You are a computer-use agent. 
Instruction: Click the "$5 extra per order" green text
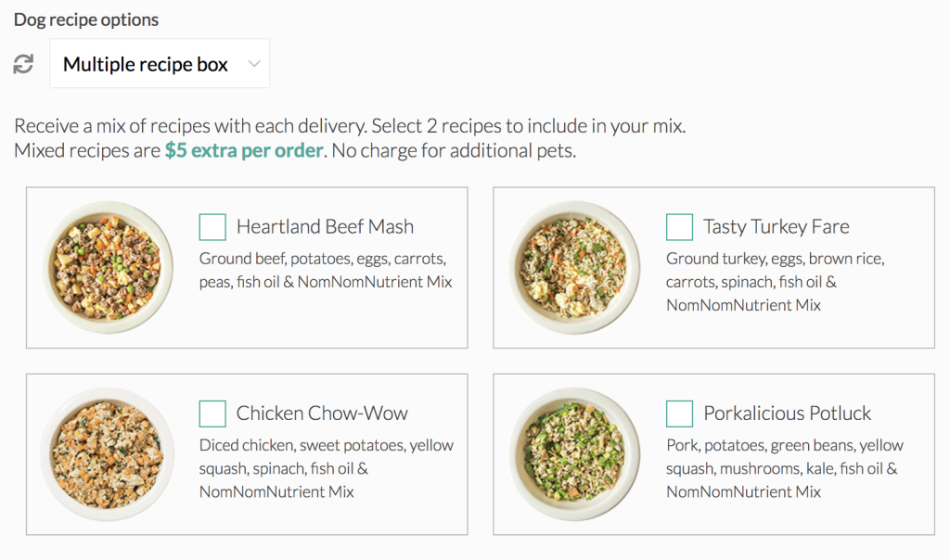tap(244, 150)
